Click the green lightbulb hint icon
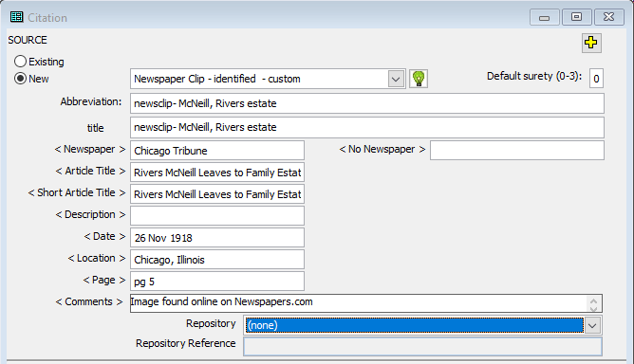This screenshot has width=634, height=364. tap(419, 79)
